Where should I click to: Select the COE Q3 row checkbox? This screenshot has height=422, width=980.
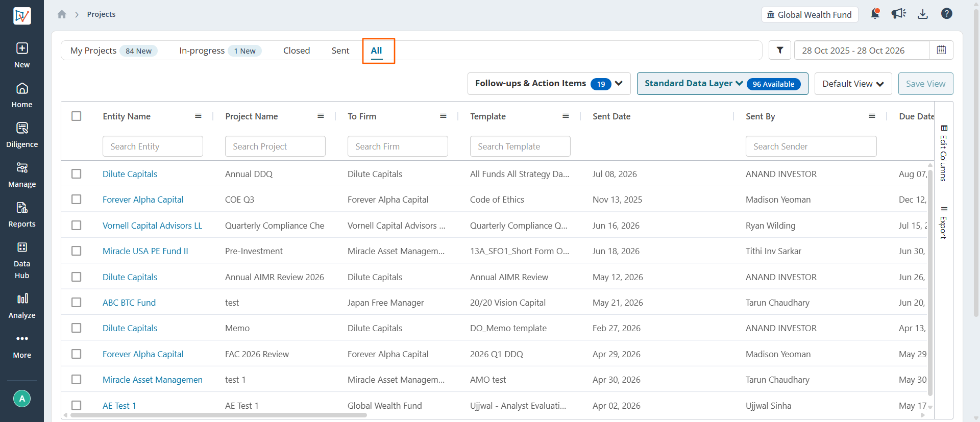tap(77, 200)
